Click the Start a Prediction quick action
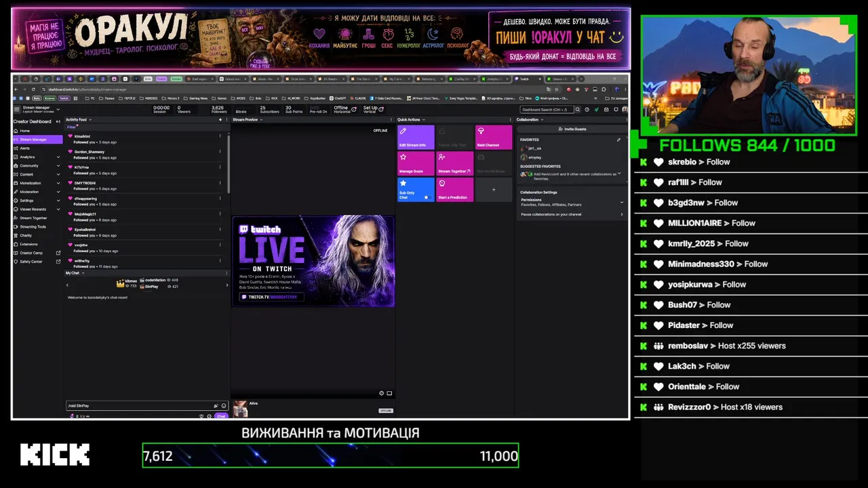 (x=455, y=190)
